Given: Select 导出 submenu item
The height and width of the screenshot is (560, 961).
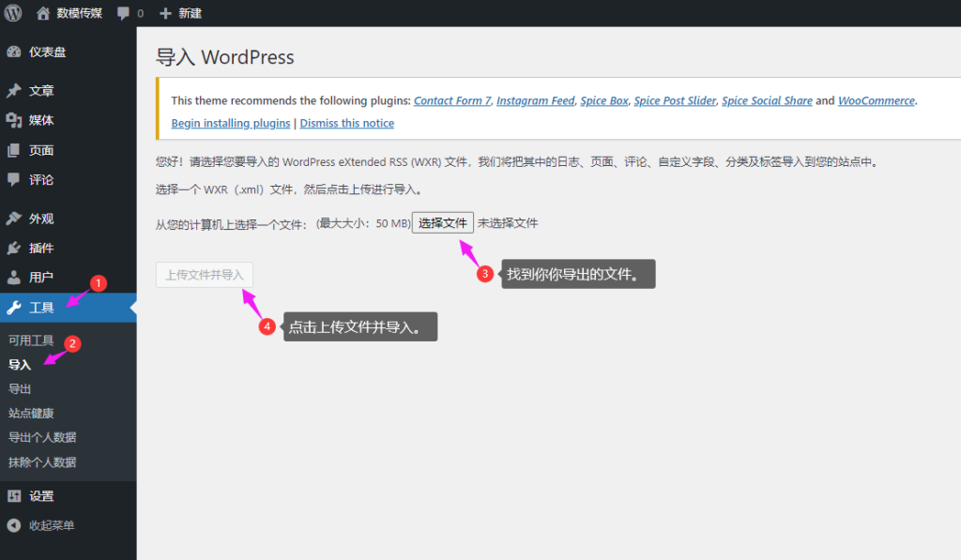Looking at the screenshot, I should tap(20, 389).
